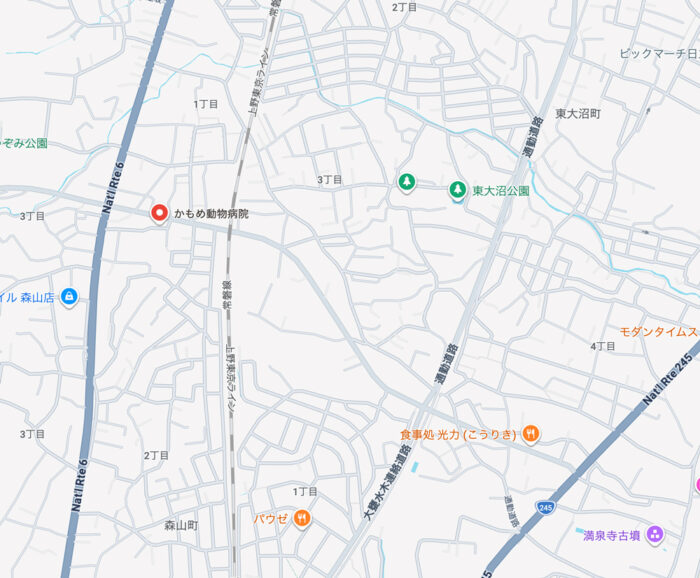Click the Nat'l Rte 245 road label
The height and width of the screenshot is (578, 700).
click(x=668, y=379)
